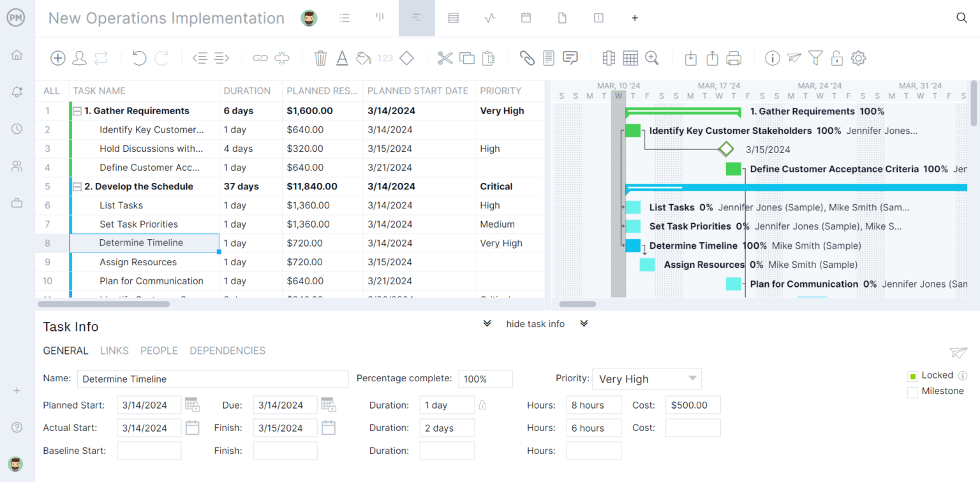Enable the Milestone checkbox
Viewport: 980px width, 482px height.
pos(912,391)
